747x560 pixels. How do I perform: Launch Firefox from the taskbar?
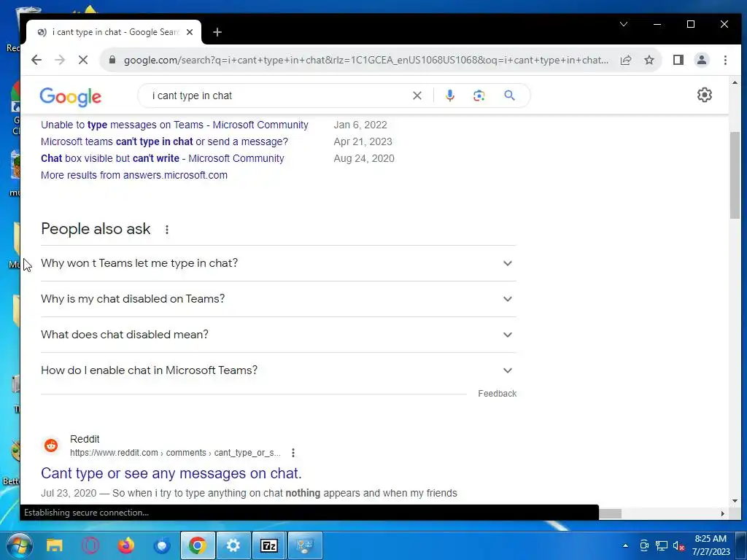click(x=126, y=545)
